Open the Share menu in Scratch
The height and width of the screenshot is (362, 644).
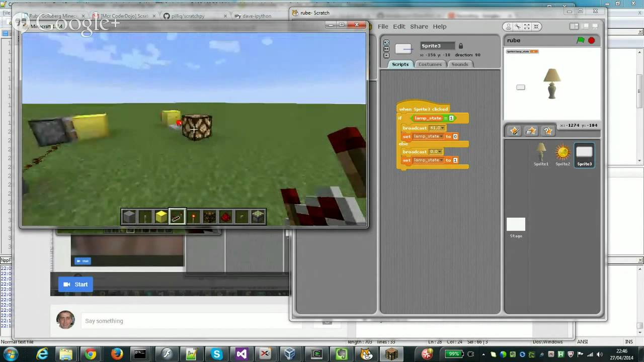pos(419,26)
